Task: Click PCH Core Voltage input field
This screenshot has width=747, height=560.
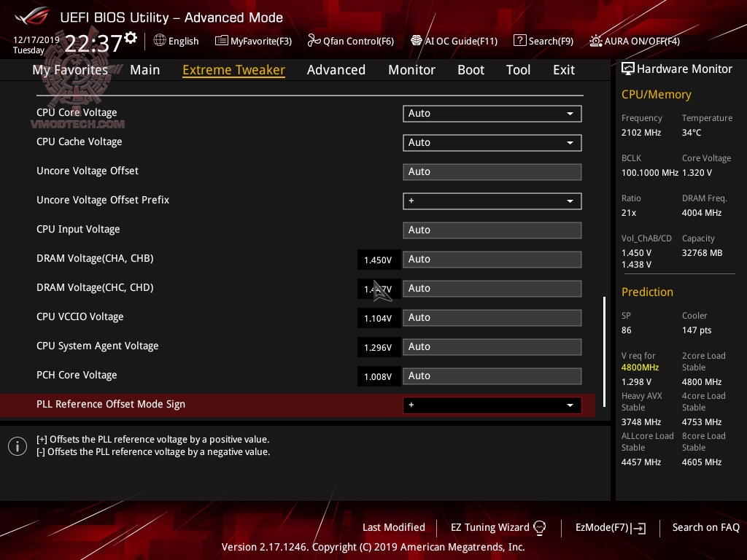Action: (x=492, y=376)
